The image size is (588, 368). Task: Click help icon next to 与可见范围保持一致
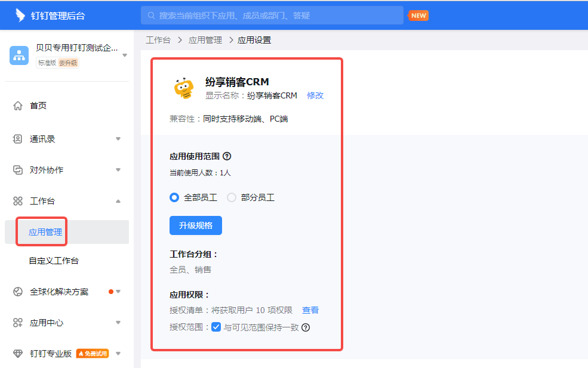pyautogui.click(x=306, y=327)
